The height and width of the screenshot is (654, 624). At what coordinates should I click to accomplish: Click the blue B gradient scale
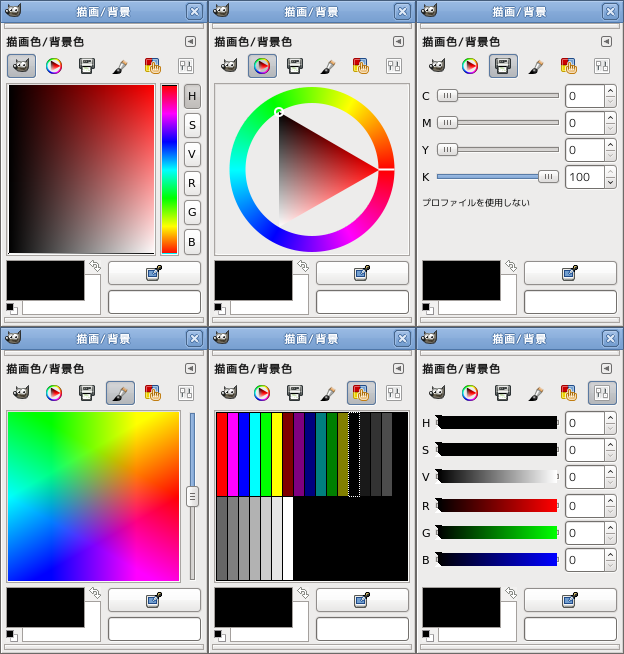pyautogui.click(x=497, y=560)
